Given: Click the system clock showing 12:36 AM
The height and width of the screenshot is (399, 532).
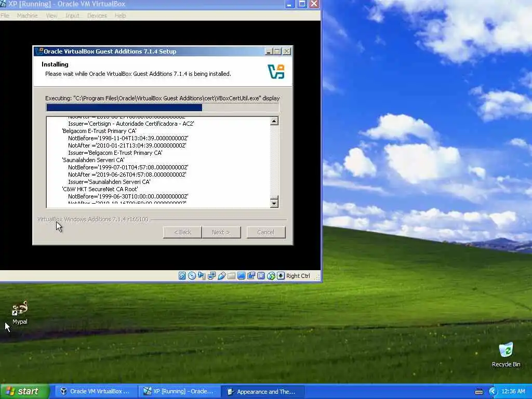Looking at the screenshot, I should (x=513, y=392).
